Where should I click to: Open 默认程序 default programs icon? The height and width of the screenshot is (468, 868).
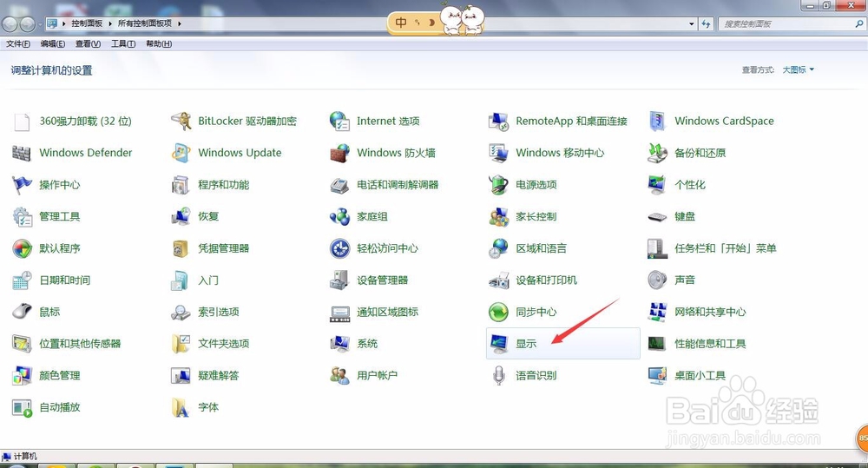click(23, 248)
